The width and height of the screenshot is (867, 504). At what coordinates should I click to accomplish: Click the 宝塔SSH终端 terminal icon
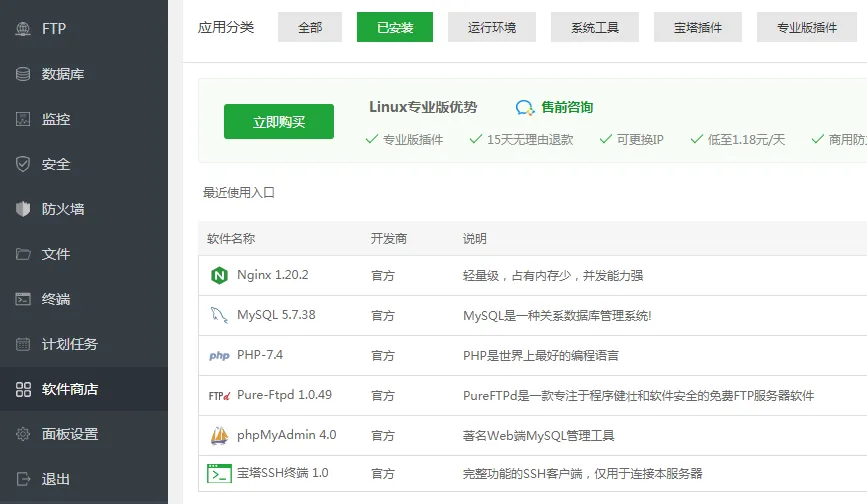tap(219, 473)
